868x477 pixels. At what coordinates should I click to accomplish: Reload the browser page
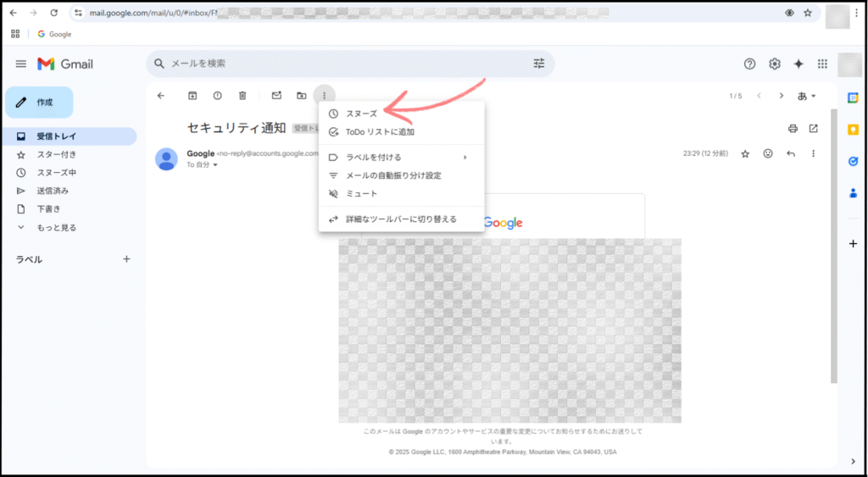(x=53, y=13)
